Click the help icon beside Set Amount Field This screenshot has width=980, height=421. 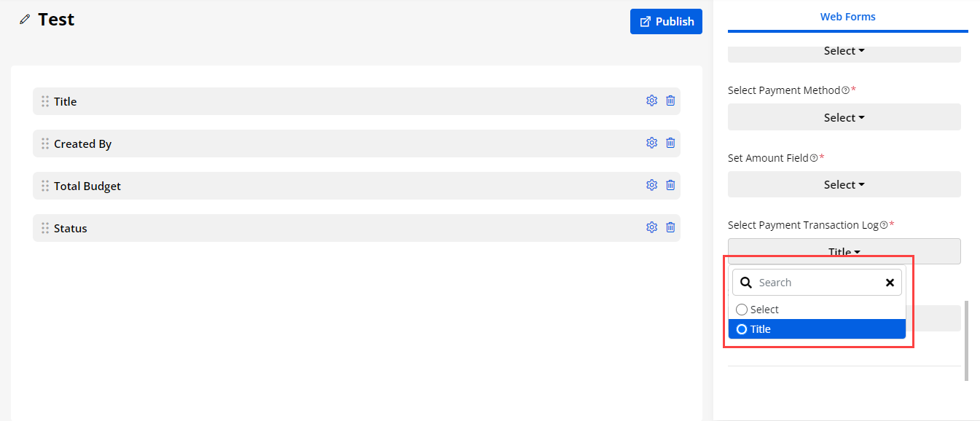pos(814,158)
